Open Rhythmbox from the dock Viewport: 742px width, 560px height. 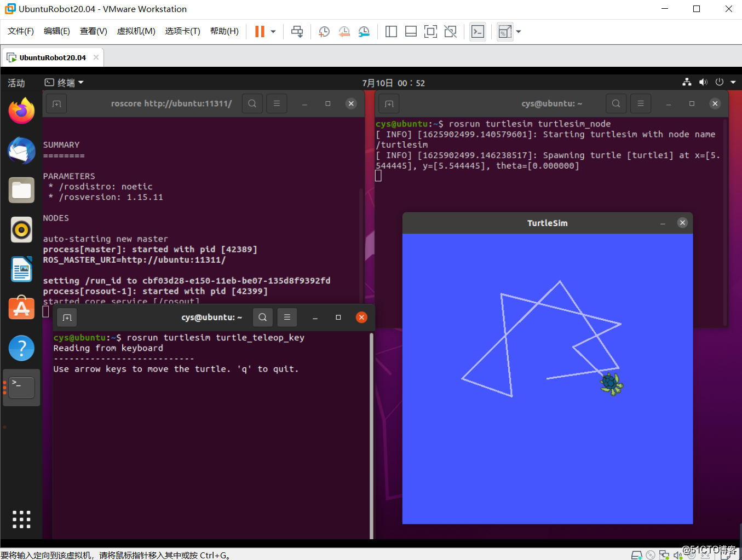point(21,229)
